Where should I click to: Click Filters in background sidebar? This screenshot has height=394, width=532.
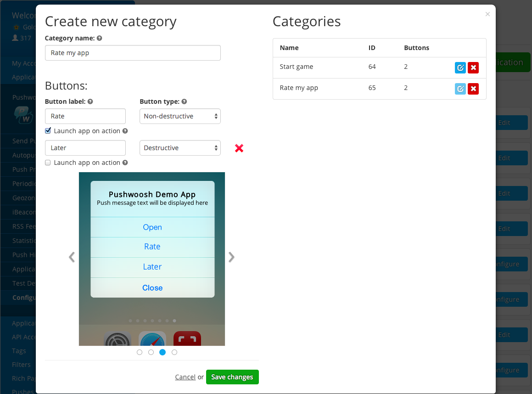click(21, 365)
